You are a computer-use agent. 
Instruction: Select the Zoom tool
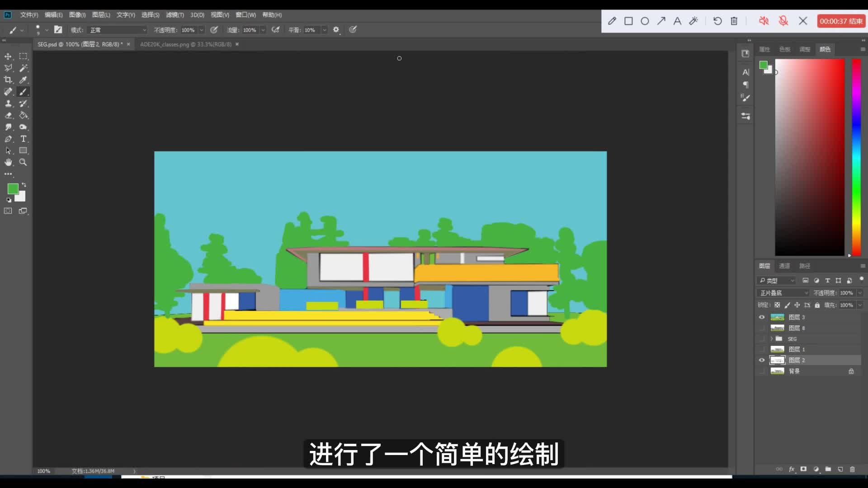[x=23, y=162]
